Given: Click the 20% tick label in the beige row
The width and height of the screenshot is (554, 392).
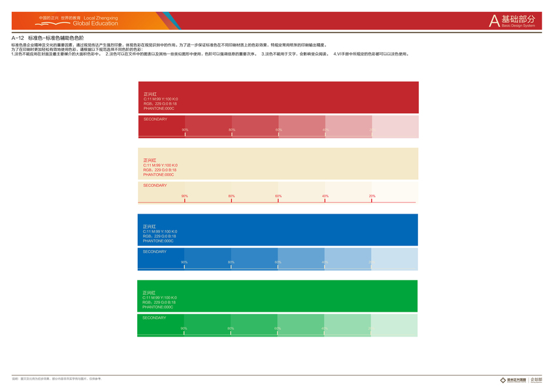Looking at the screenshot, I should (372, 196).
